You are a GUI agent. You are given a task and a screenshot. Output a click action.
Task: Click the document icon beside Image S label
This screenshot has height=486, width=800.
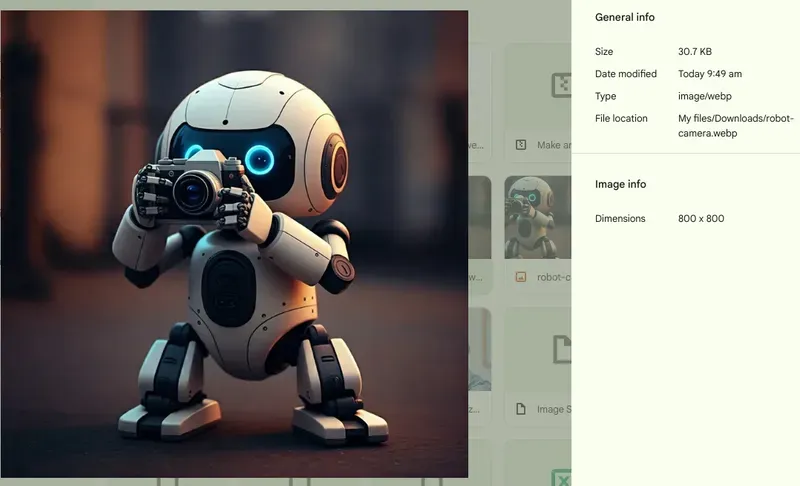coord(521,409)
